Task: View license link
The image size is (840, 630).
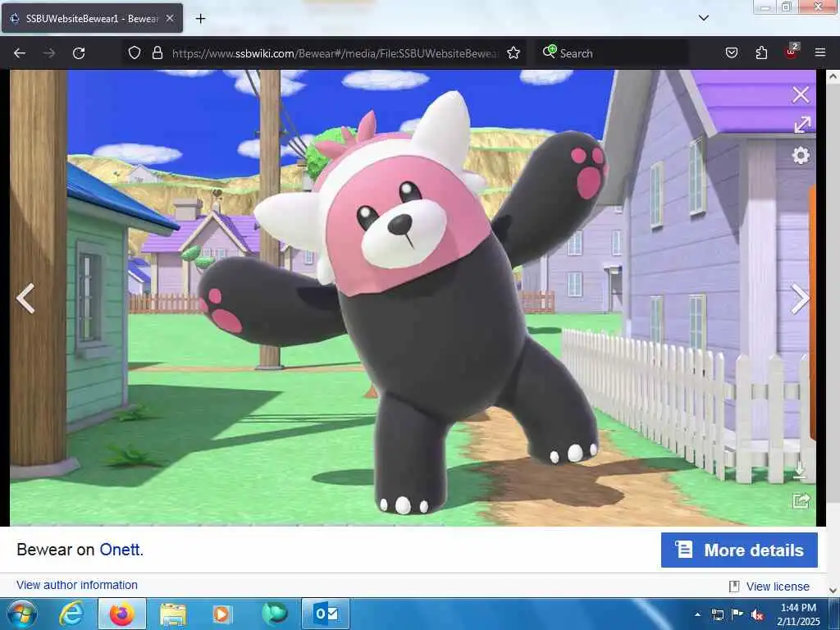Action: [778, 587]
